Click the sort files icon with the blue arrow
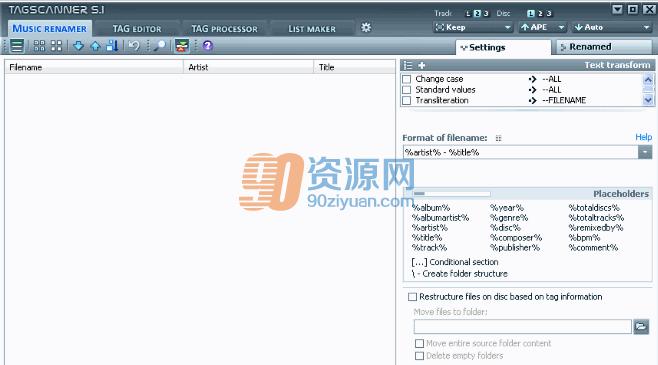The height and width of the screenshot is (365, 658). point(112,46)
